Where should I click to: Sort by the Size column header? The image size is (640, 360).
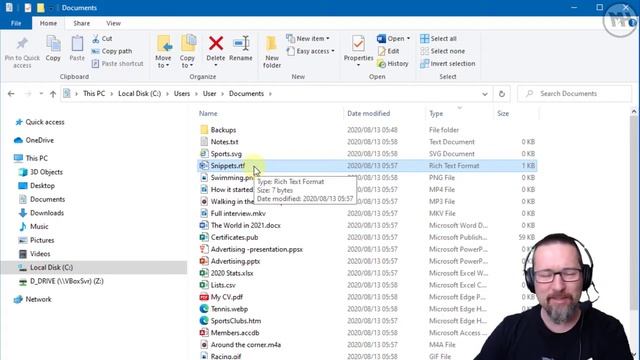tap(503, 113)
